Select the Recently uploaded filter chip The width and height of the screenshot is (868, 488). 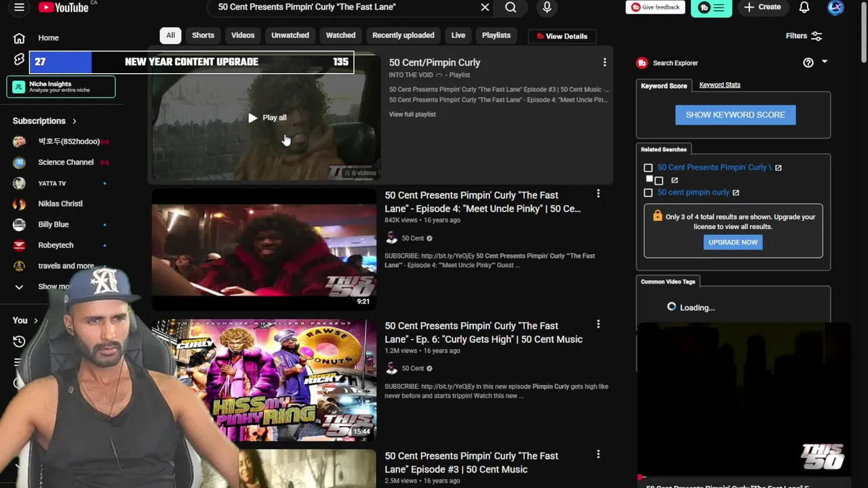point(403,35)
